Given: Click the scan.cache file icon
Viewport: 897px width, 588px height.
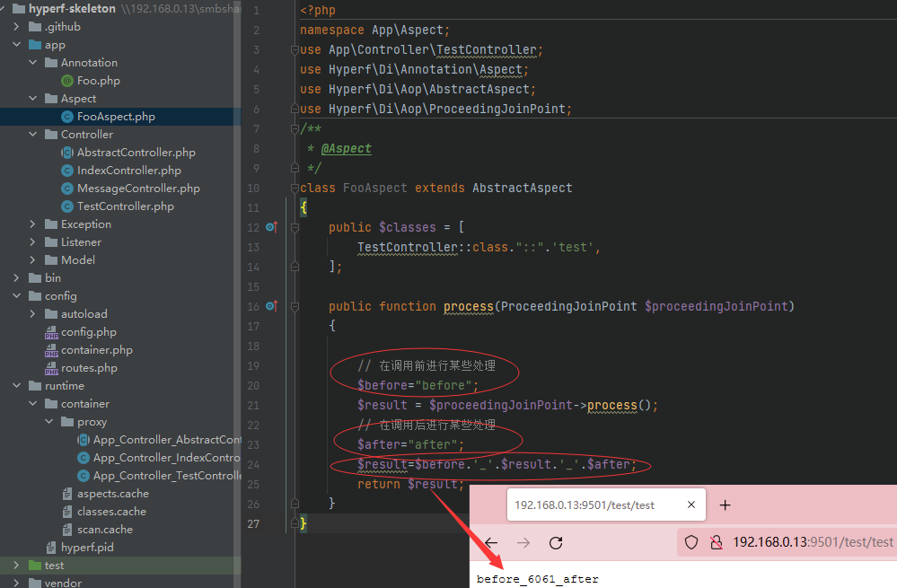Looking at the screenshot, I should (x=67, y=530).
